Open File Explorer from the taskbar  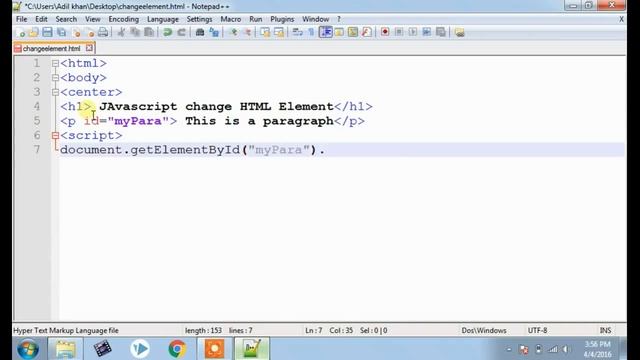pyautogui.click(x=65, y=349)
